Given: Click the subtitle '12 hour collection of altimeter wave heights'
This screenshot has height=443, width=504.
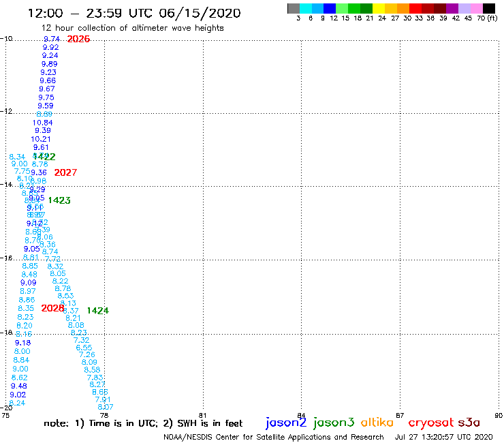Looking at the screenshot, I should (x=133, y=28).
